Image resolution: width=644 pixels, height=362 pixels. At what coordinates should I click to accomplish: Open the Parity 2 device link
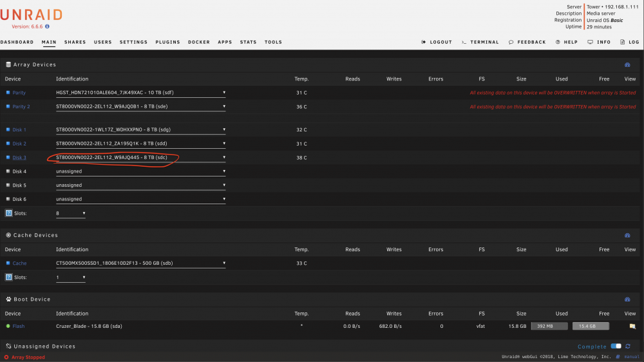click(21, 107)
